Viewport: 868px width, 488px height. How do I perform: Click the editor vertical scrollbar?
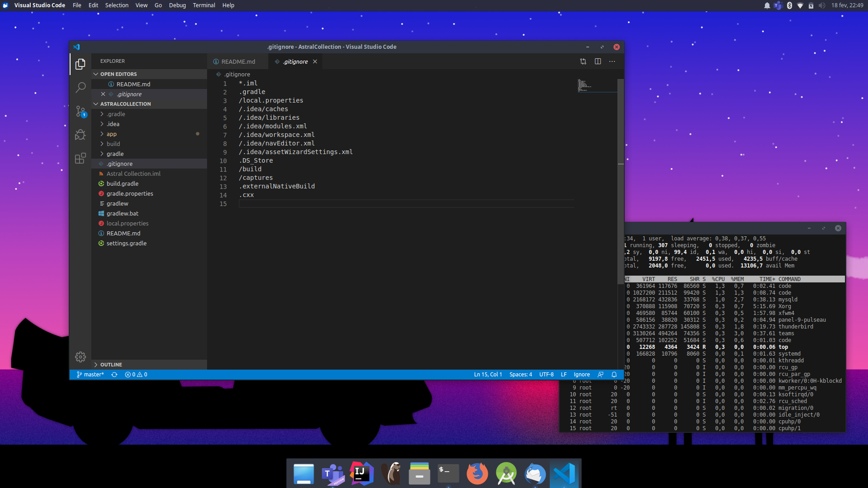[x=621, y=181]
